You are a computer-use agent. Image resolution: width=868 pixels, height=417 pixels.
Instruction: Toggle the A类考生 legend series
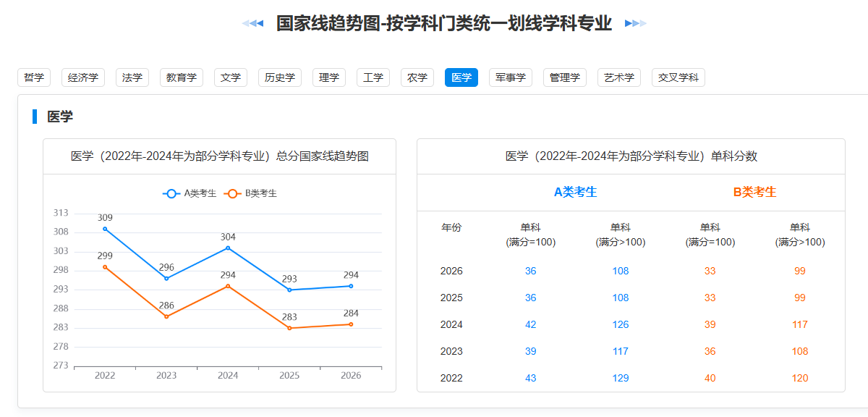(x=190, y=193)
